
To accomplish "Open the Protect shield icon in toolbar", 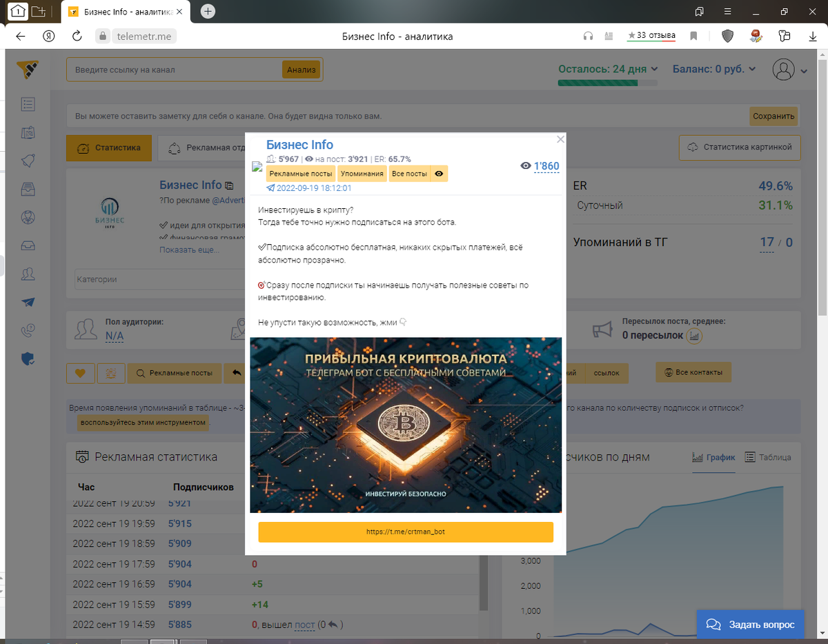I will pos(727,36).
